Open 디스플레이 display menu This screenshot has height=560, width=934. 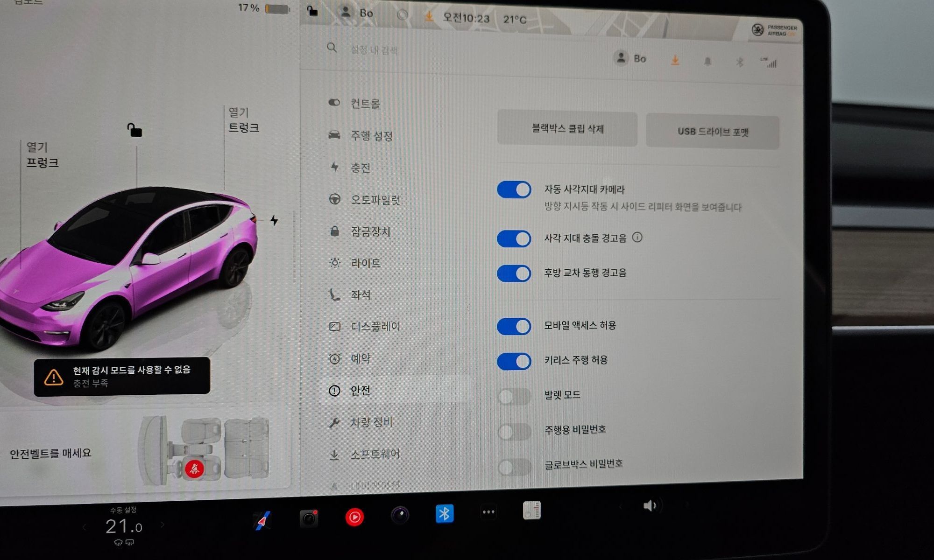[364, 327]
